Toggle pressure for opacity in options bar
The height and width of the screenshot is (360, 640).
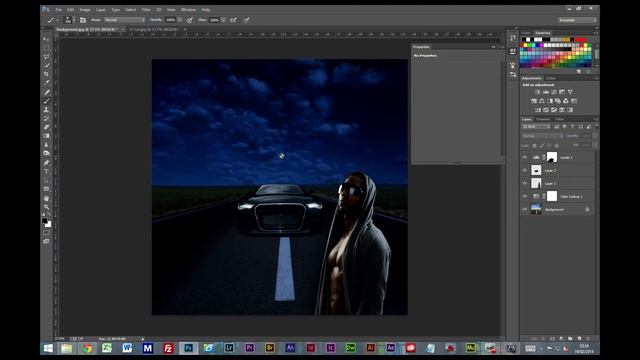coord(190,20)
